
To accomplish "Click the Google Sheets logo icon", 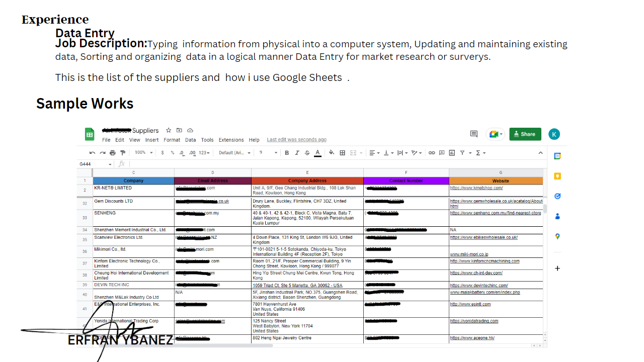I will 90,134.
